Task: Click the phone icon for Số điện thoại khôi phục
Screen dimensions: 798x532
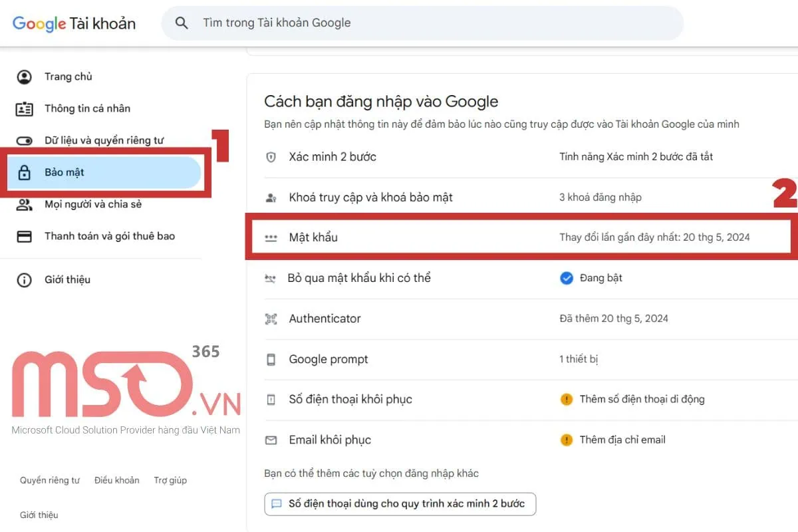Action: click(x=271, y=399)
